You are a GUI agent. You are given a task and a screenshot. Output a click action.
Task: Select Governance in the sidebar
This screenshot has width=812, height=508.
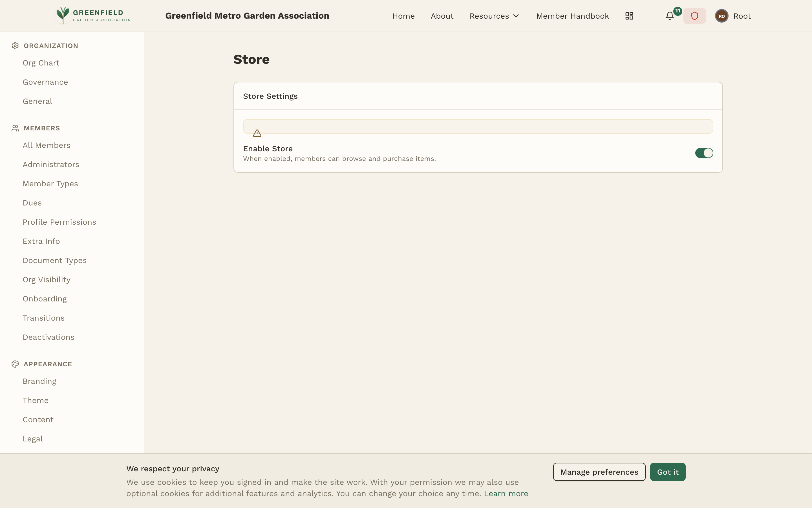click(45, 82)
